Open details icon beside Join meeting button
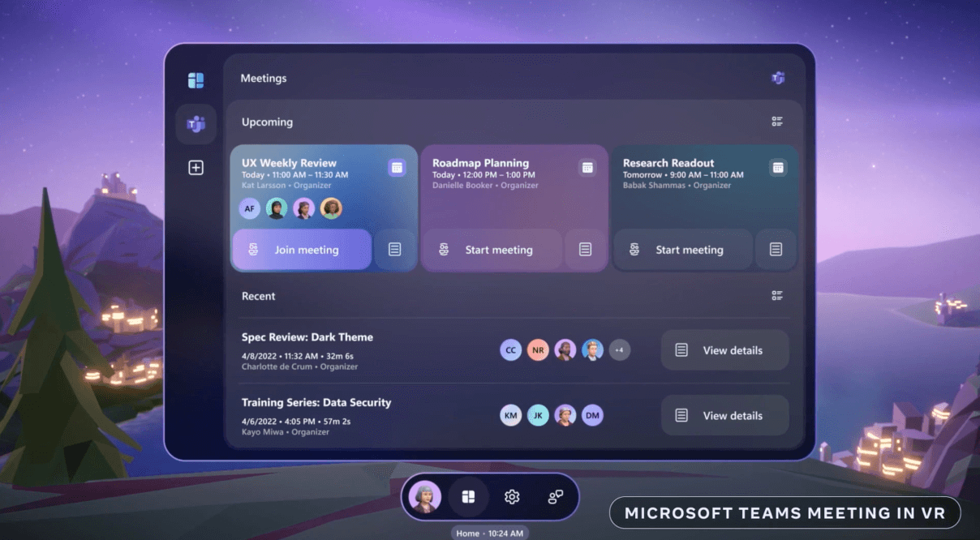The image size is (980, 540). pos(394,249)
